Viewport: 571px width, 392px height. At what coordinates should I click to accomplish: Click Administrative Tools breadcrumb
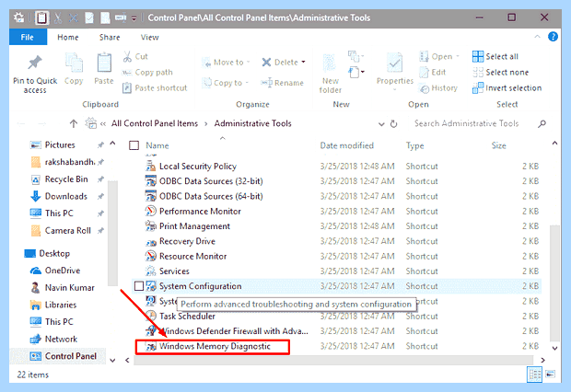[x=252, y=123]
